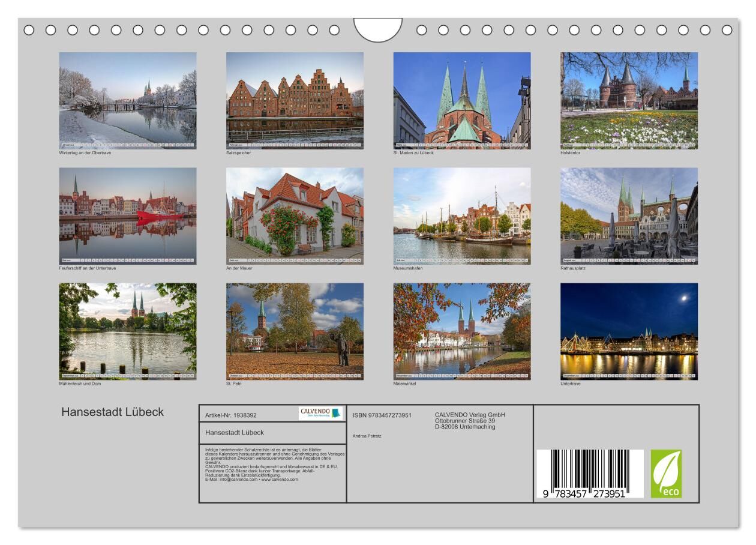Open Feuerschiff an der Untertrave photo
The image size is (756, 545).
point(127,215)
